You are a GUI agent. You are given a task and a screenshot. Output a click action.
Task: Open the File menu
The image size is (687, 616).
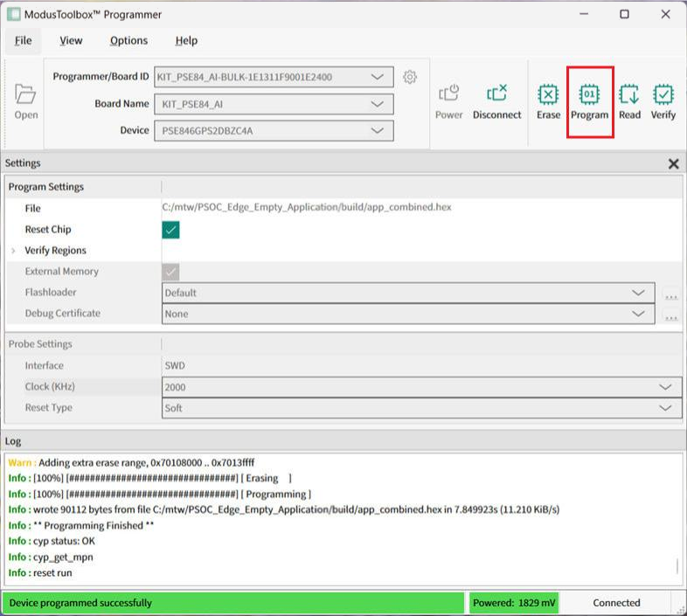pos(24,41)
